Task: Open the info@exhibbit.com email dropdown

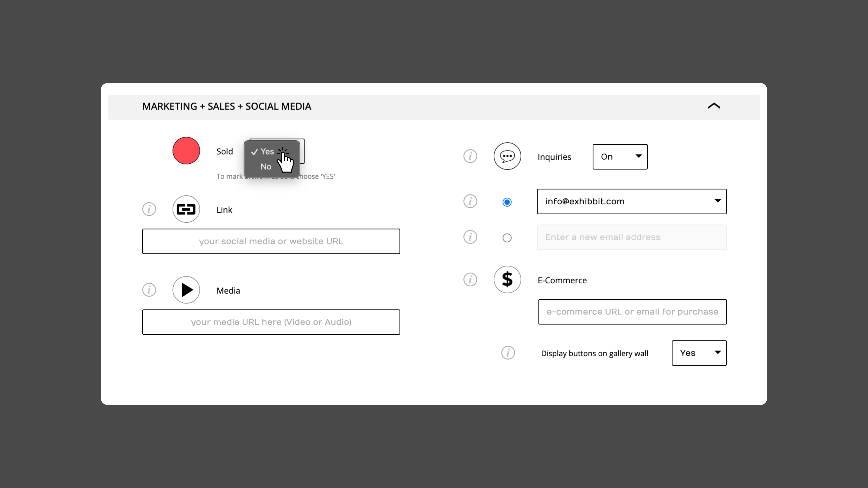Action: (632, 201)
